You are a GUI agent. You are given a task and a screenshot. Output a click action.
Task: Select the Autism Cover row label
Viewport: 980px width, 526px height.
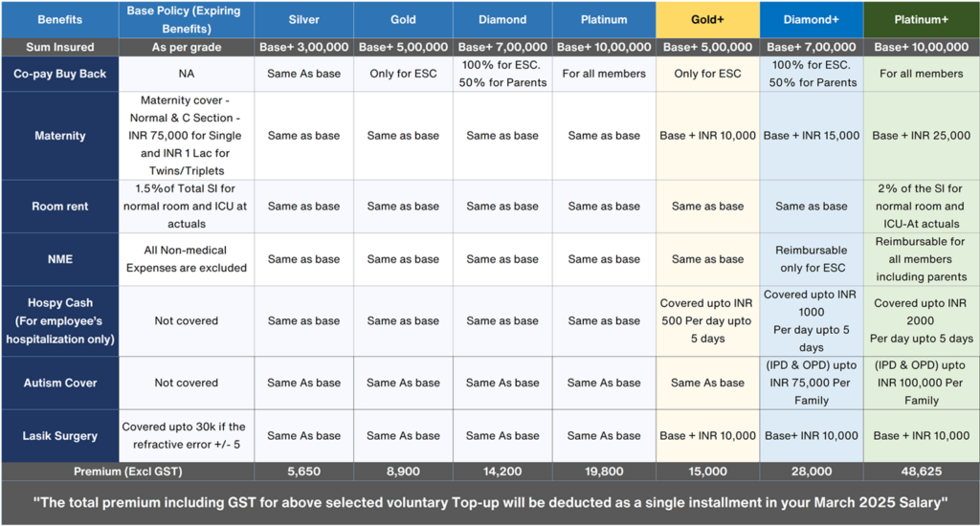[60, 383]
